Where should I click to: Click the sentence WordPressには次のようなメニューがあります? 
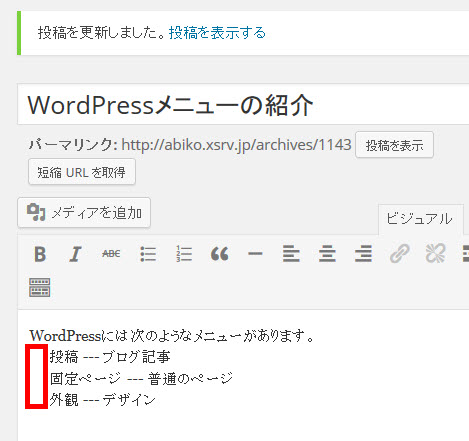click(x=171, y=336)
